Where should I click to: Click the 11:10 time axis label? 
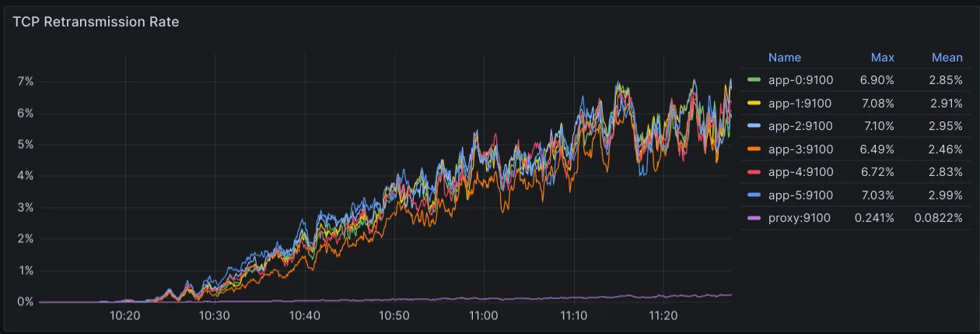pos(573,315)
